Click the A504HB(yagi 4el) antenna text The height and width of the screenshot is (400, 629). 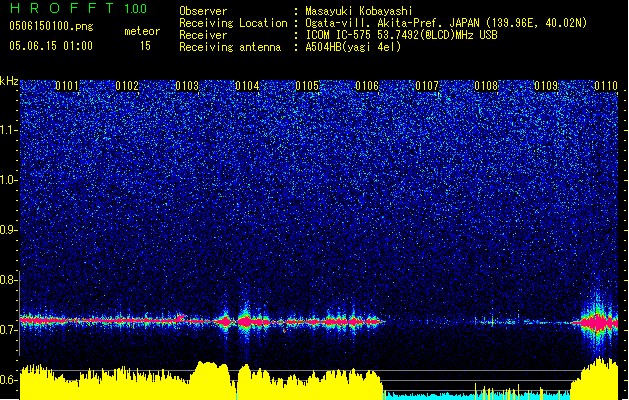(353, 47)
